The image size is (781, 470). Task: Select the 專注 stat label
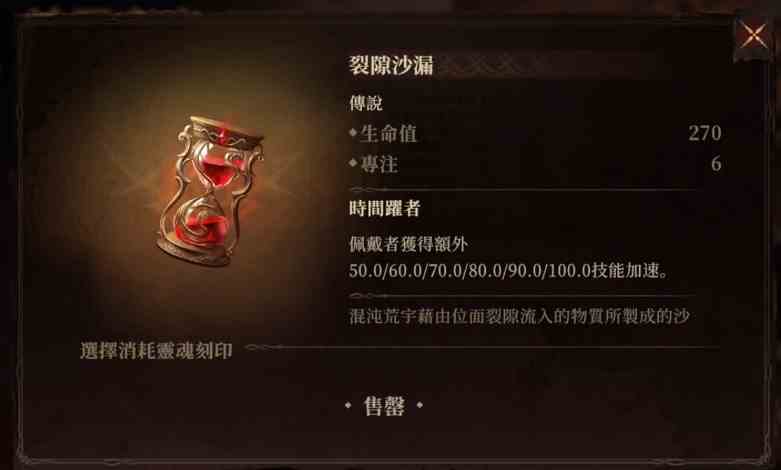pyautogui.click(x=379, y=164)
